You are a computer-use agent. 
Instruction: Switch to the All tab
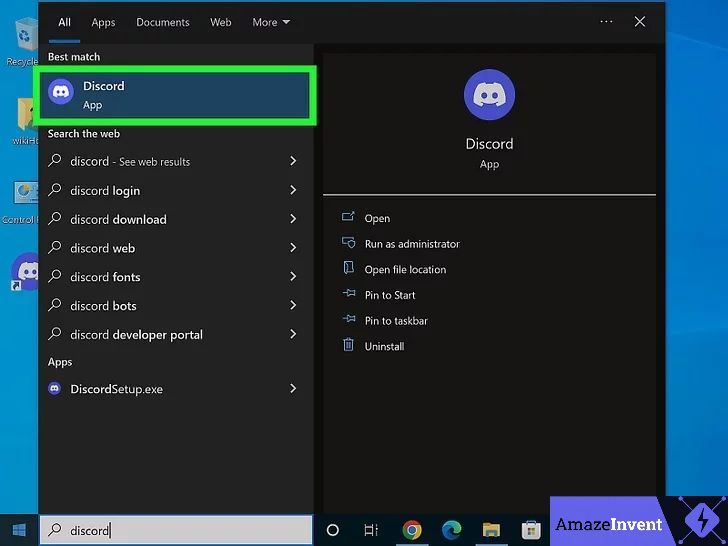(65, 22)
